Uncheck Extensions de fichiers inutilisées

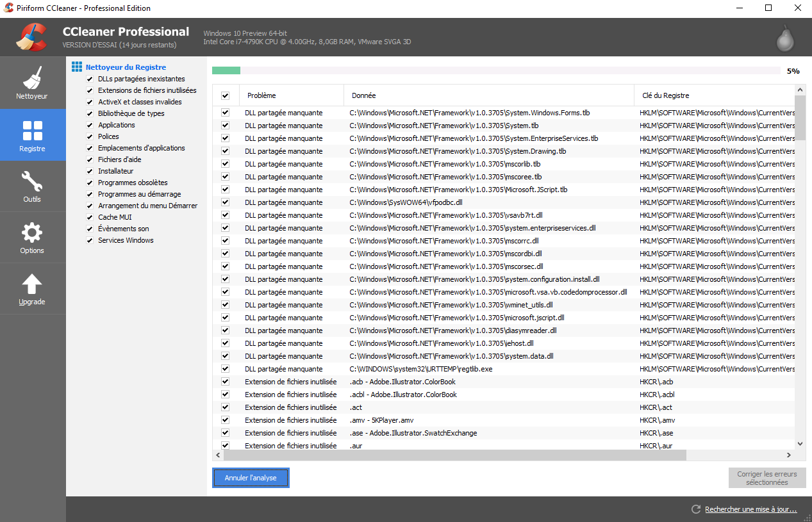pyautogui.click(x=90, y=90)
